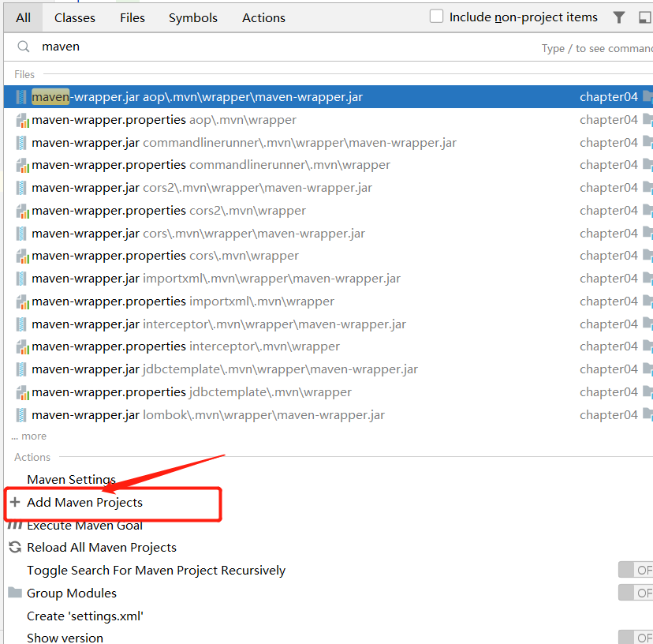Enable Include non-project items checkbox
This screenshot has height=644, width=653.
[x=436, y=17]
